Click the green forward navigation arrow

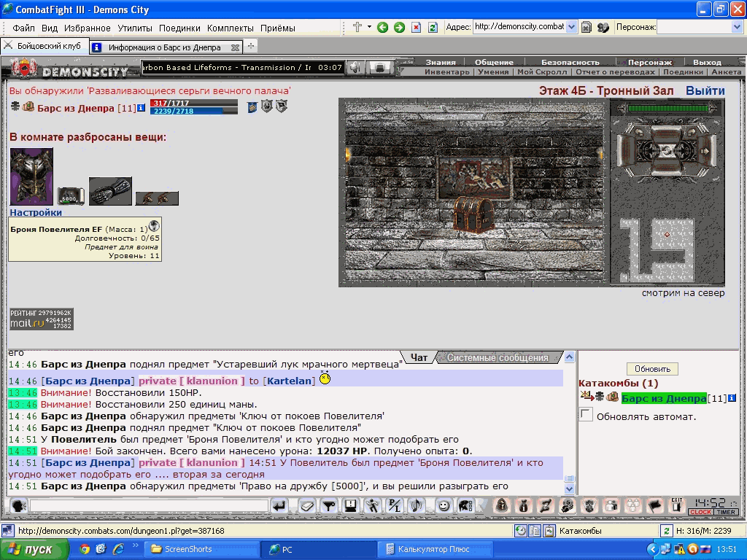point(399,28)
